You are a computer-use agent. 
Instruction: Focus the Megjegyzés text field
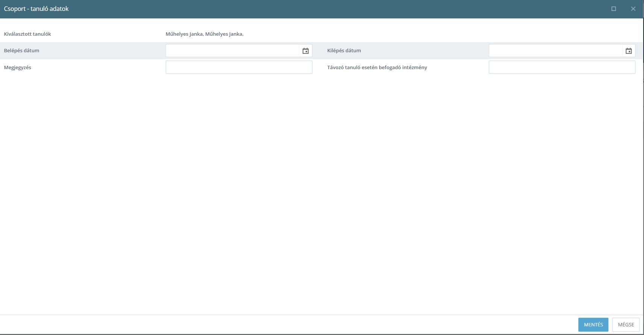[x=239, y=67]
